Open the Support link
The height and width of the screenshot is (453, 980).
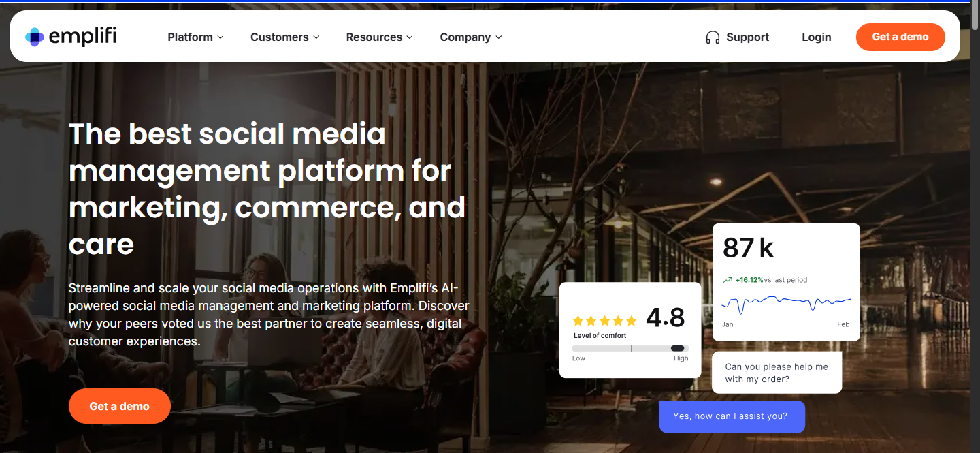coord(738,37)
